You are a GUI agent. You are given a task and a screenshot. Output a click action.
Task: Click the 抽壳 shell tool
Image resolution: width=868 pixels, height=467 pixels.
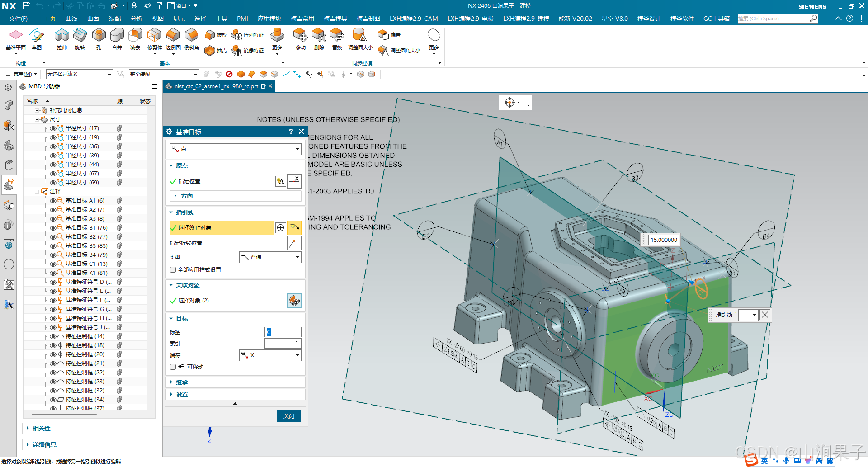point(216,51)
